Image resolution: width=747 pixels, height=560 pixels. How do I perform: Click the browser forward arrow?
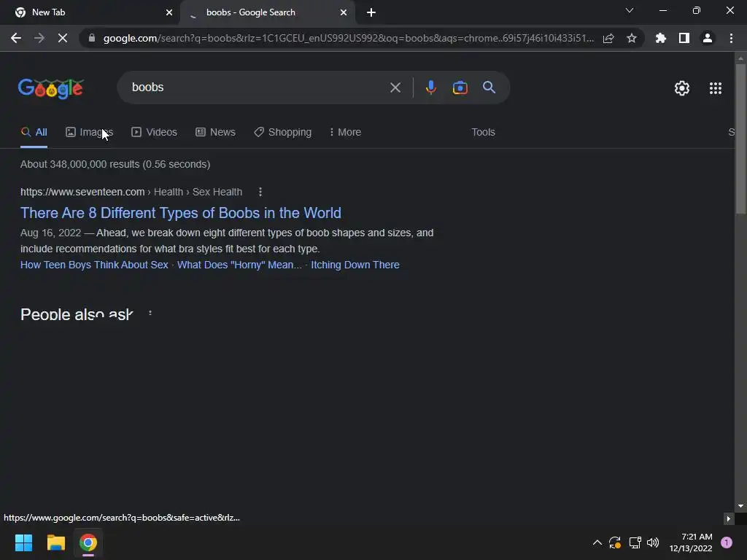click(x=39, y=38)
